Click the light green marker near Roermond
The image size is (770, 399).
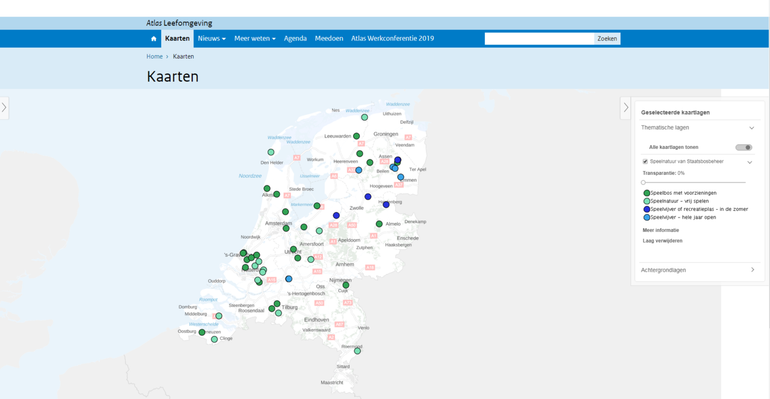click(358, 351)
